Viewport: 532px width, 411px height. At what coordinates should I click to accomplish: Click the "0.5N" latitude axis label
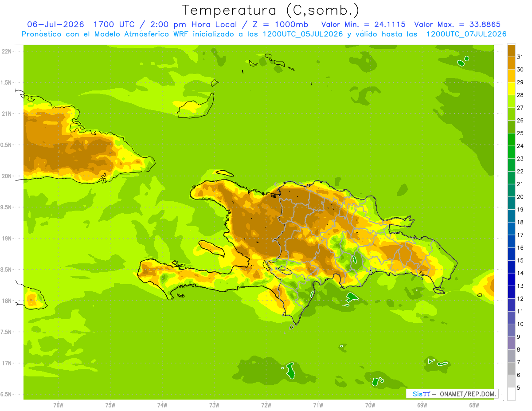click(x=7, y=145)
